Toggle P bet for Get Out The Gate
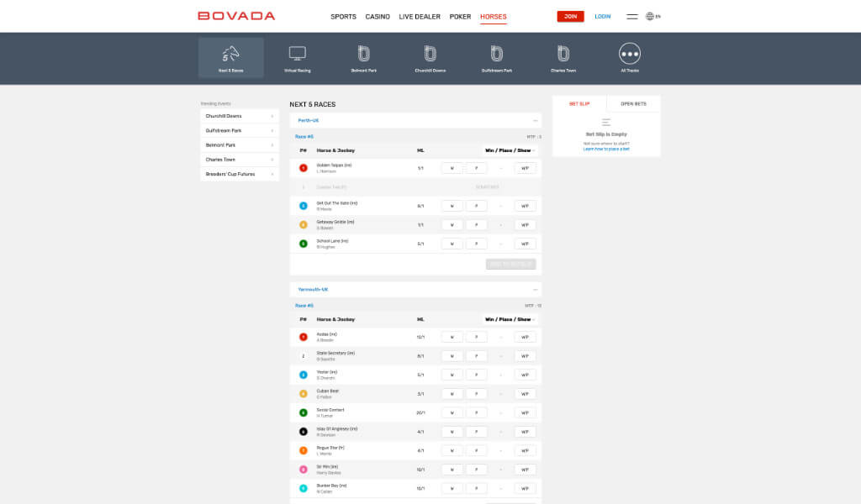Image resolution: width=861 pixels, height=504 pixels. [x=476, y=206]
